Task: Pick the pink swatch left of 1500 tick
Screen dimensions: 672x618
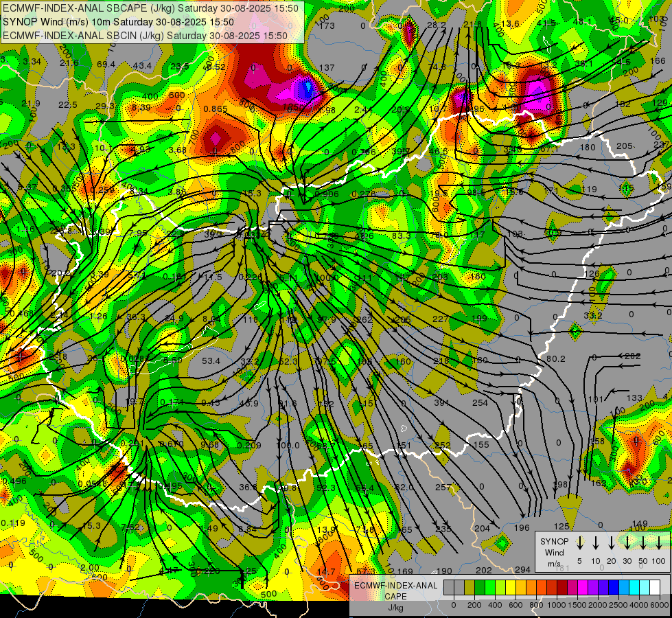Action: click(x=572, y=587)
